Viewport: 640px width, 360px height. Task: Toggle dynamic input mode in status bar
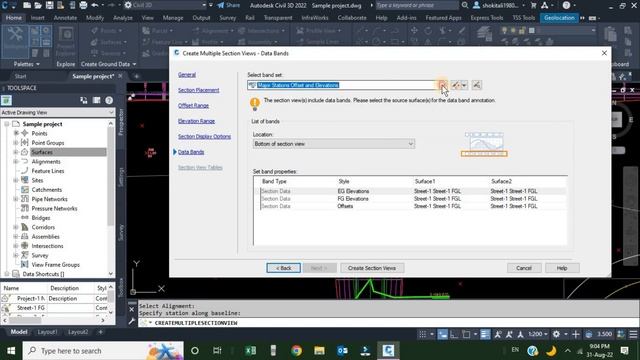point(442,334)
